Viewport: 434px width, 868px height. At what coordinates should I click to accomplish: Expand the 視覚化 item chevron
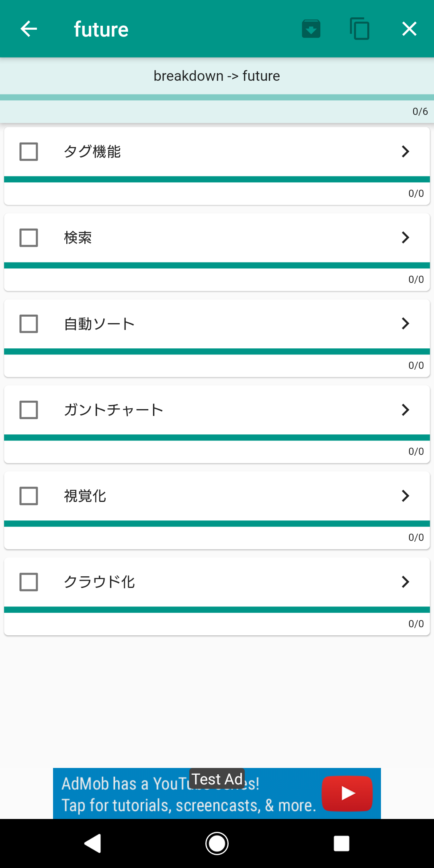pos(405,496)
